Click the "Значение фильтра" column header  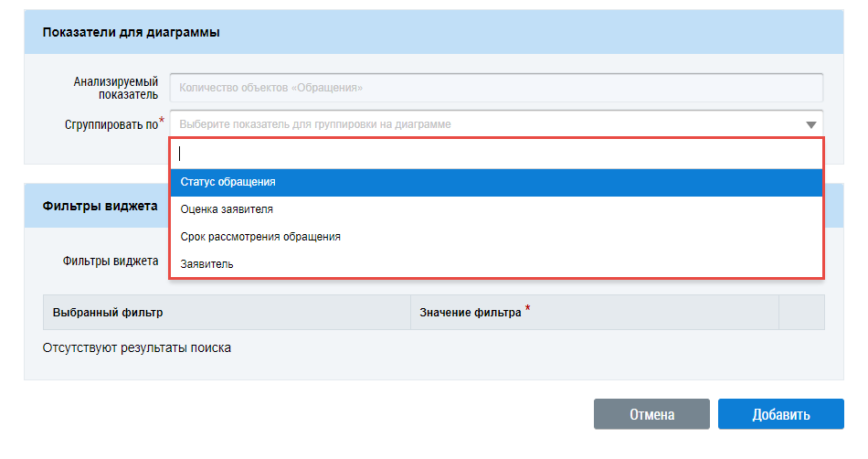[471, 312]
